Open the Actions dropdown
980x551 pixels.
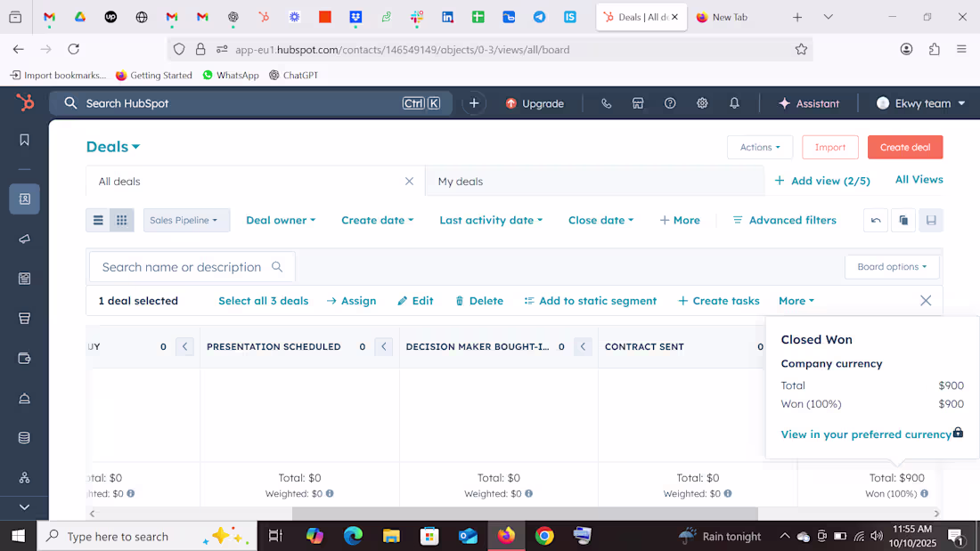[760, 148]
